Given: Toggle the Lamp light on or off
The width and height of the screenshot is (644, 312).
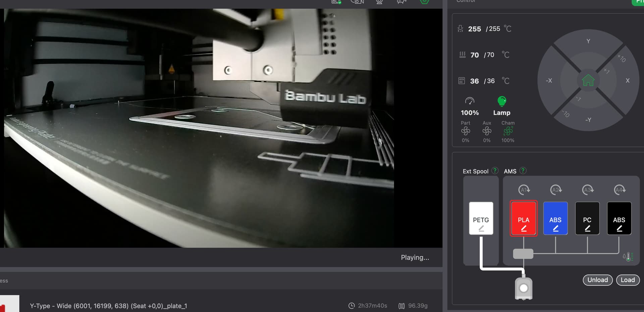Looking at the screenshot, I should tap(501, 101).
